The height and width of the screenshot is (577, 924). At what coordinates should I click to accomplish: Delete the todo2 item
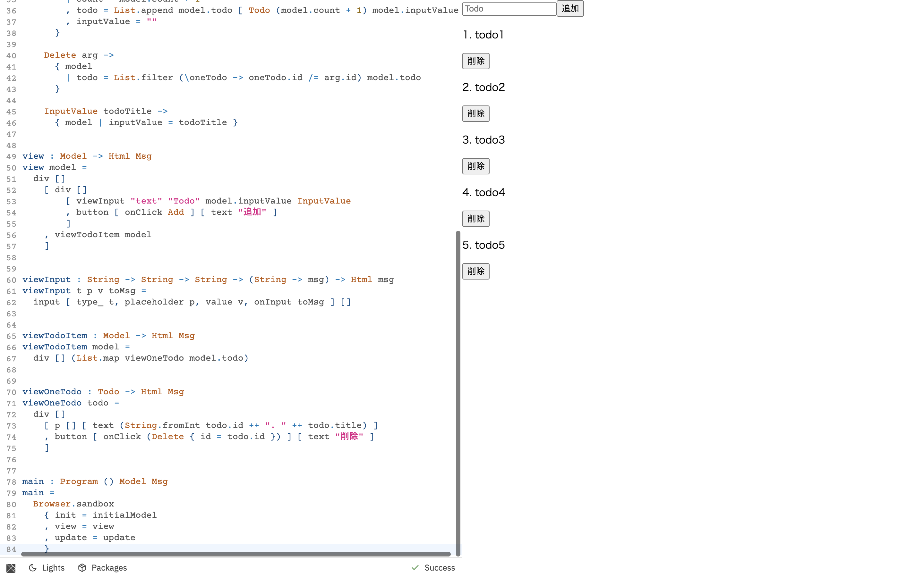tap(475, 114)
